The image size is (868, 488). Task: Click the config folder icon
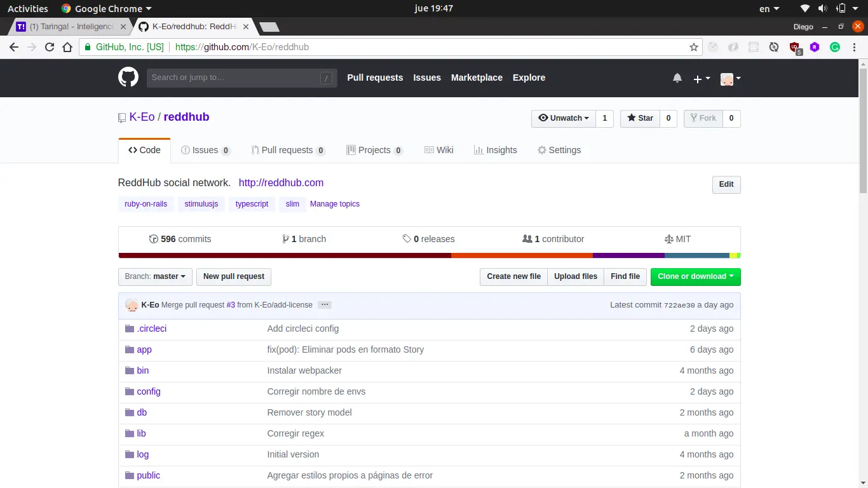tap(130, 391)
